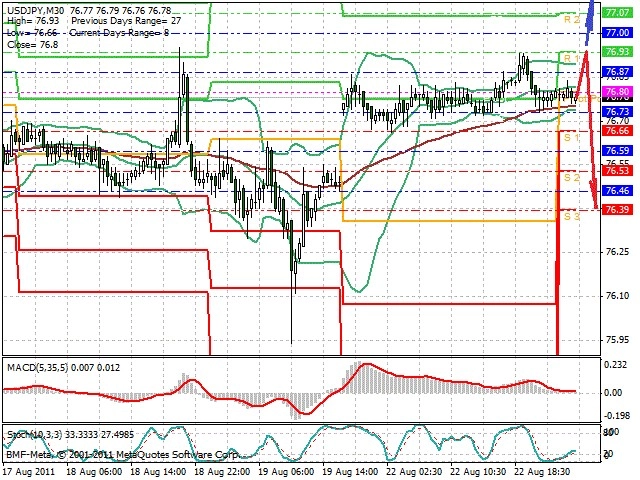Image resolution: width=640 pixels, height=480 pixels.
Task: Select the 77.00 blue price label
Action: click(x=618, y=33)
